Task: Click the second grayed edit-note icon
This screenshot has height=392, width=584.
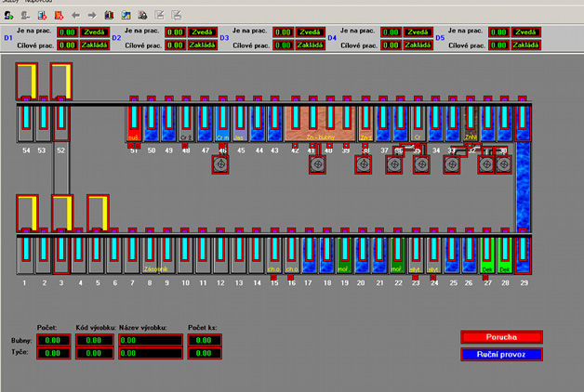Action: tap(176, 15)
